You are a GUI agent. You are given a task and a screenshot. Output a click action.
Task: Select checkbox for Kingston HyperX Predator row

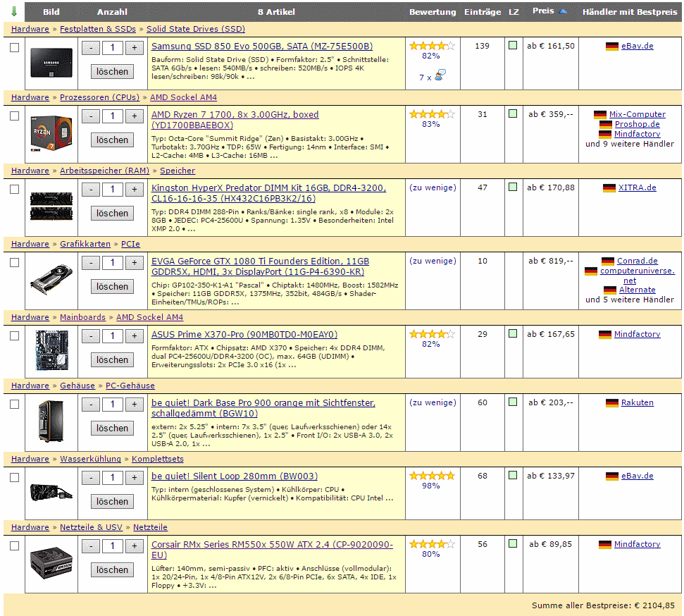(x=14, y=190)
